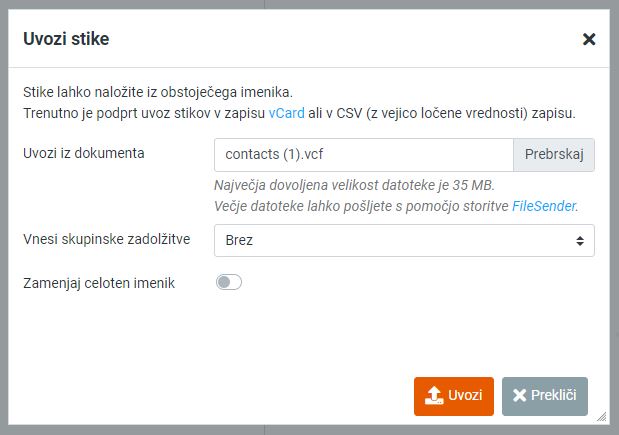Close the Uvozi stike dialog with X
This screenshot has height=435, width=619.
(x=589, y=39)
